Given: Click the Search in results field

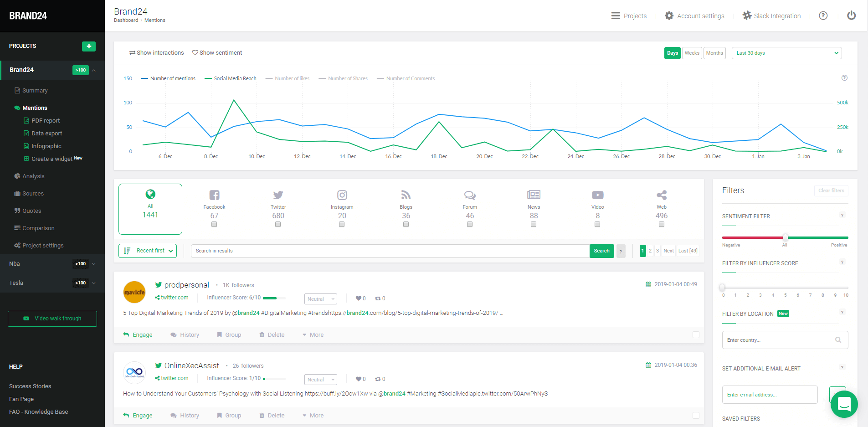Looking at the screenshot, I should [390, 251].
